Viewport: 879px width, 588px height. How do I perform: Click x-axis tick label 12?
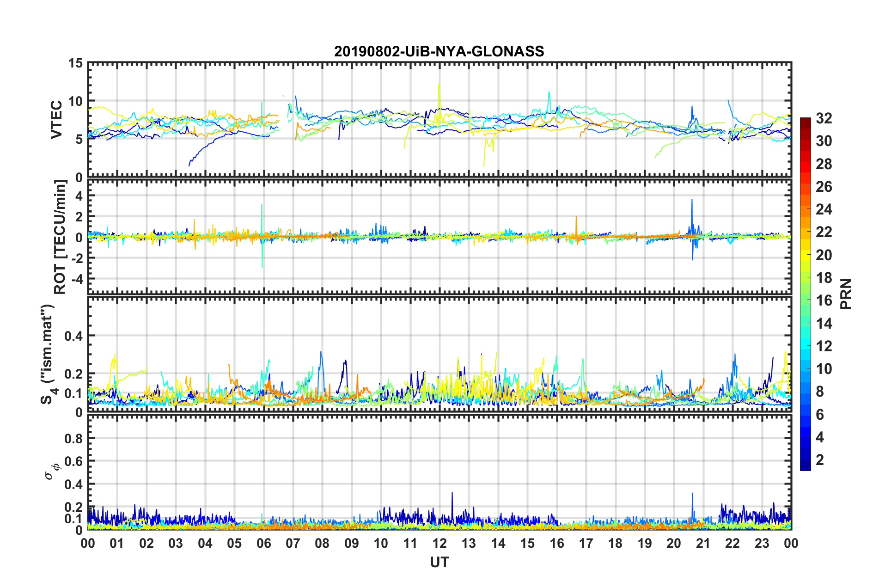[439, 544]
